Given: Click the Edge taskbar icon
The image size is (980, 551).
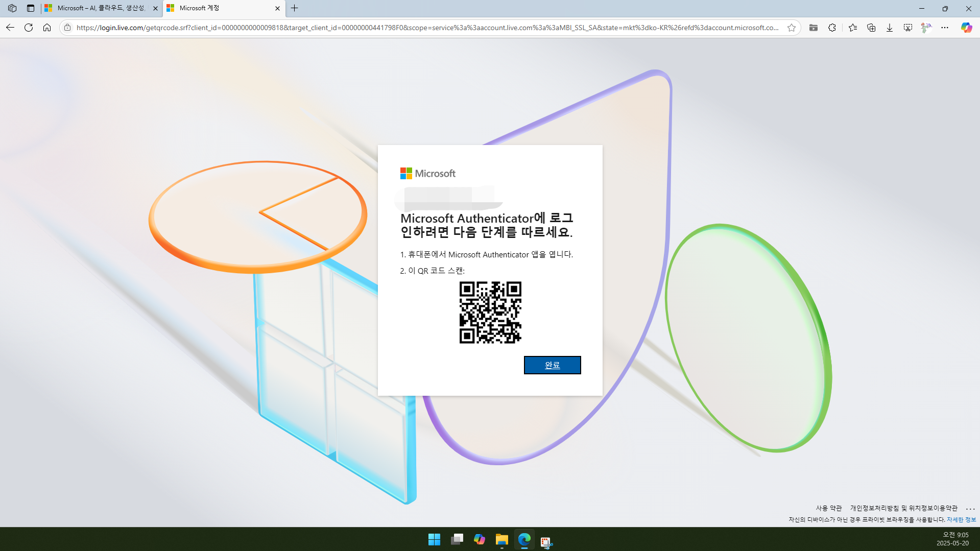Looking at the screenshot, I should click(x=524, y=539).
